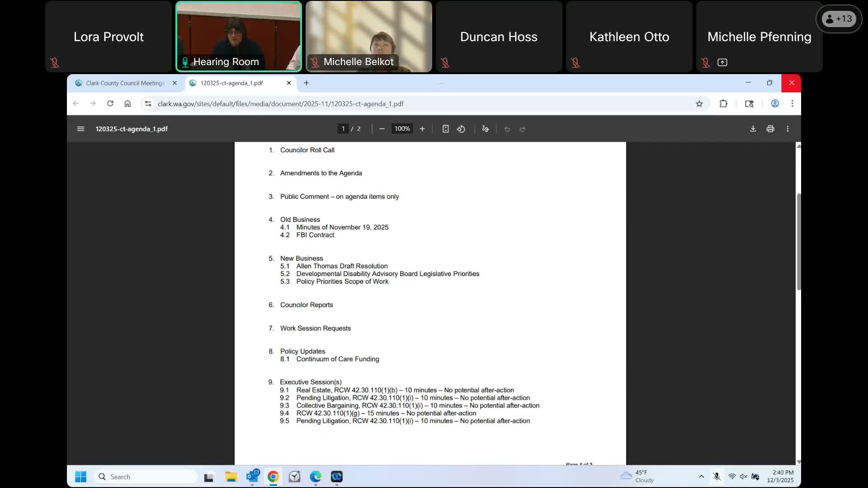Viewport: 868px width, 488px height.
Task: Expand the +13 participants overflow
Action: [x=839, y=19]
